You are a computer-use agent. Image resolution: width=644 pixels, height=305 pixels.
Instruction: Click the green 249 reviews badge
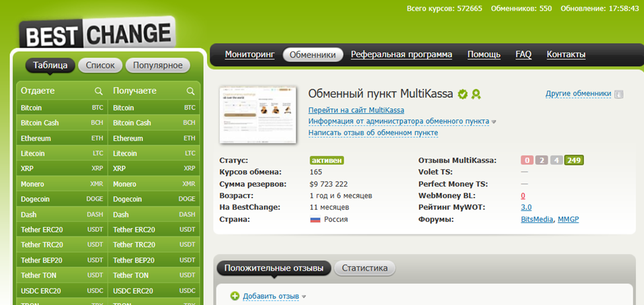click(x=574, y=160)
